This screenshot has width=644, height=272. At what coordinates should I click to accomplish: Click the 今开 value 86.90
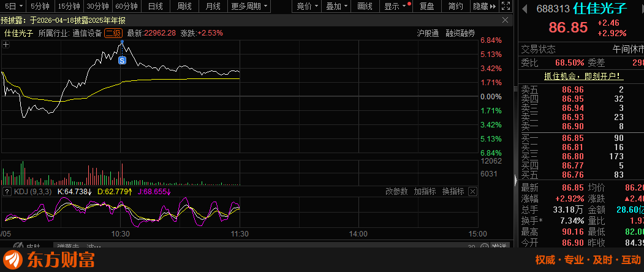point(573,243)
